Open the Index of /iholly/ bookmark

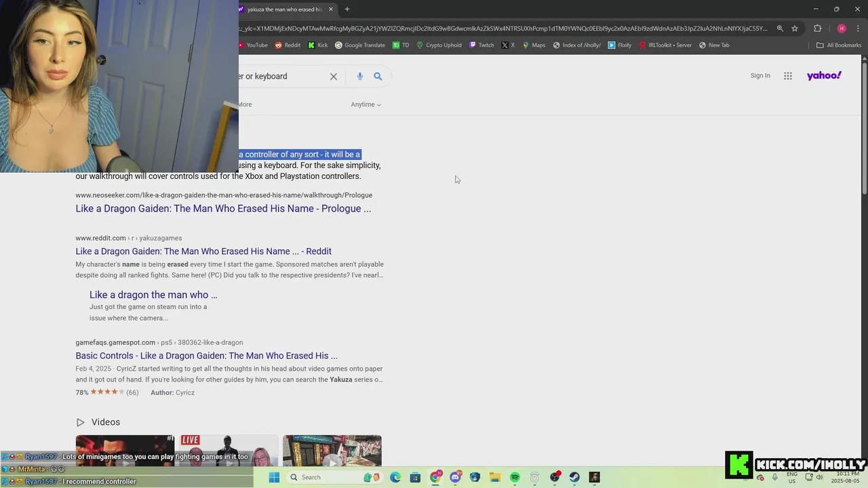point(577,45)
